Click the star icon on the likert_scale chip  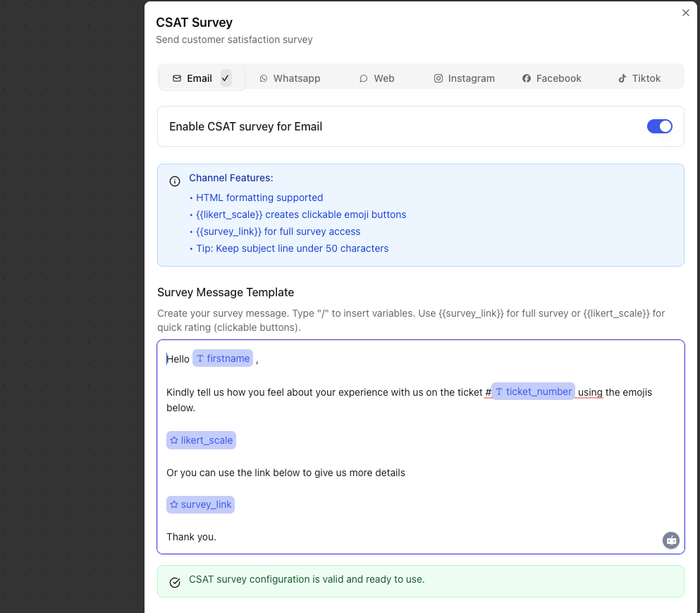pos(173,439)
